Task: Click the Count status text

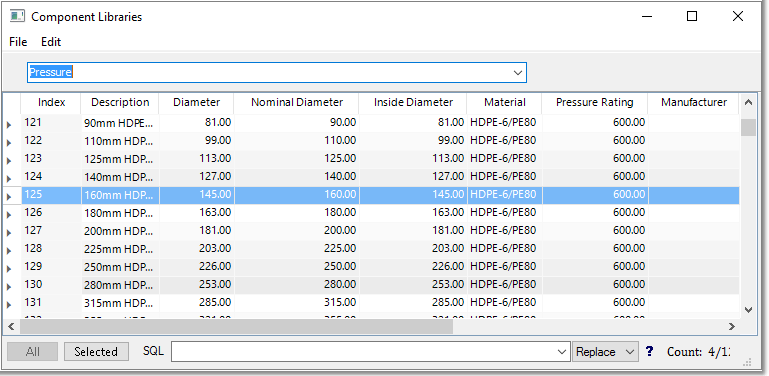Action: (x=698, y=352)
